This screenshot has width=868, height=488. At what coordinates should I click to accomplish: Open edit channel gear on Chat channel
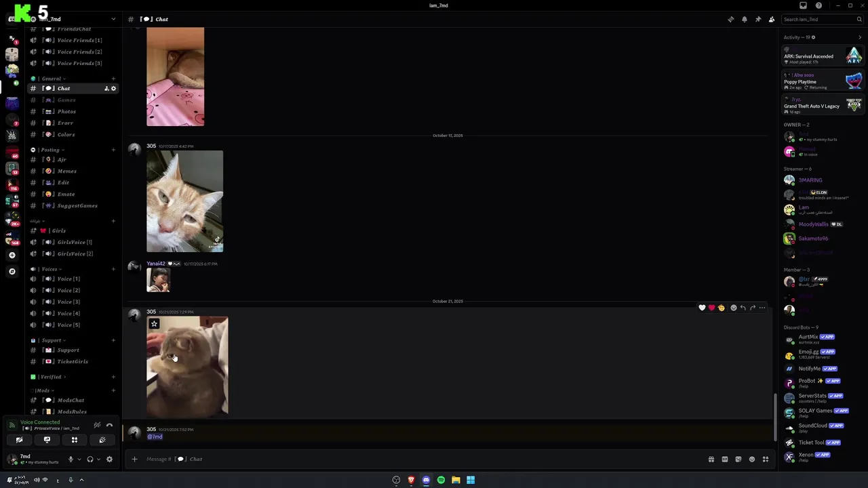click(x=113, y=88)
